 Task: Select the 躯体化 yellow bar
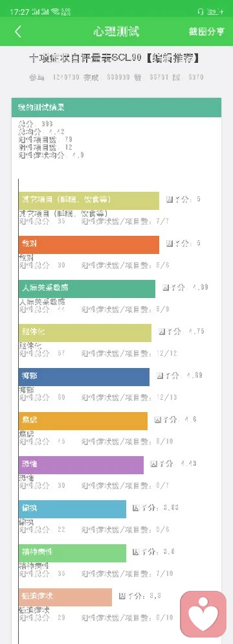click(x=85, y=332)
